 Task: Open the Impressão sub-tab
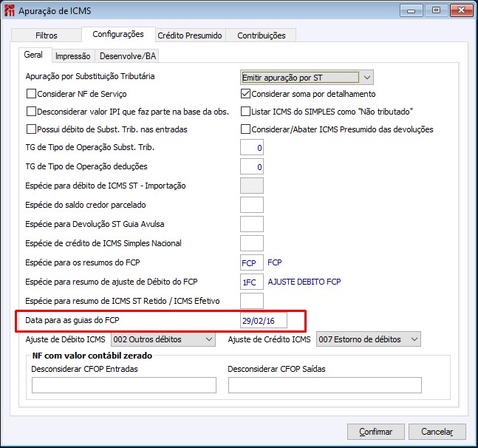(x=73, y=56)
